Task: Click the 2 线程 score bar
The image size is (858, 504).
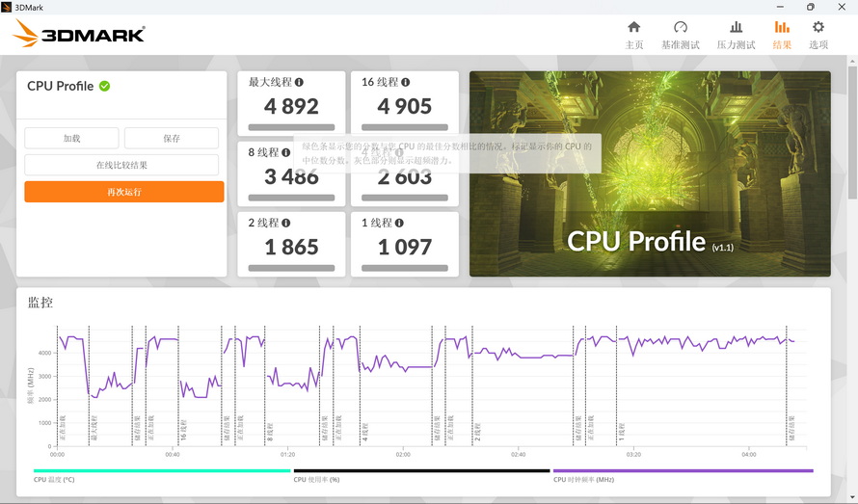Action: coord(292,268)
